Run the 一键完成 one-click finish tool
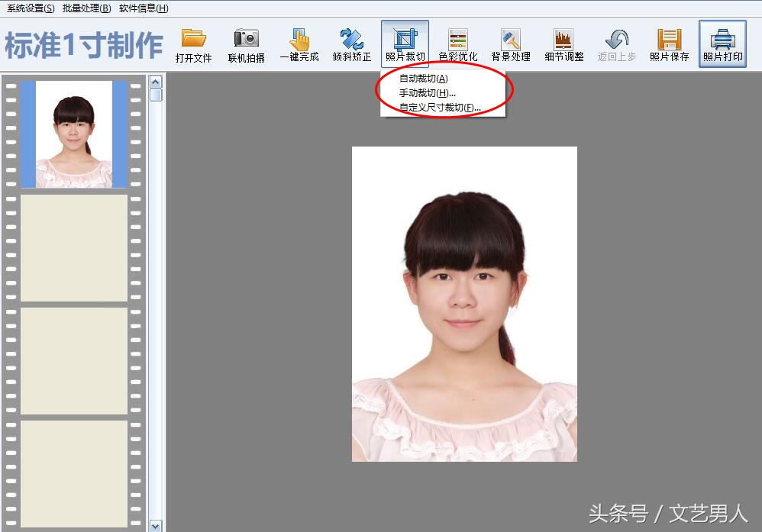Screen dimensions: 762x532 (x=299, y=45)
